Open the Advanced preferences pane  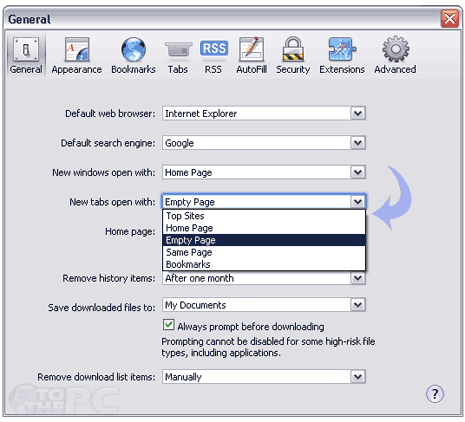[395, 55]
